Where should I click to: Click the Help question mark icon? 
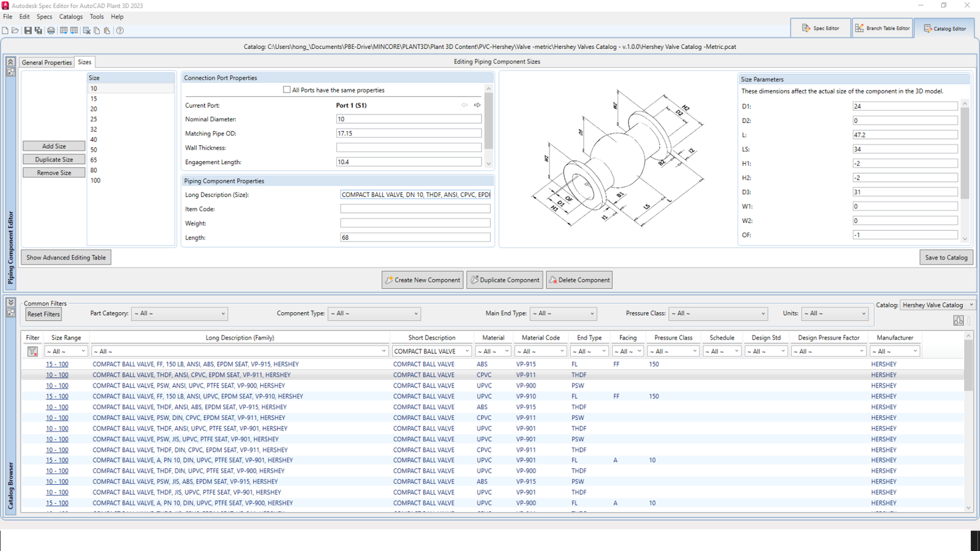120,31
